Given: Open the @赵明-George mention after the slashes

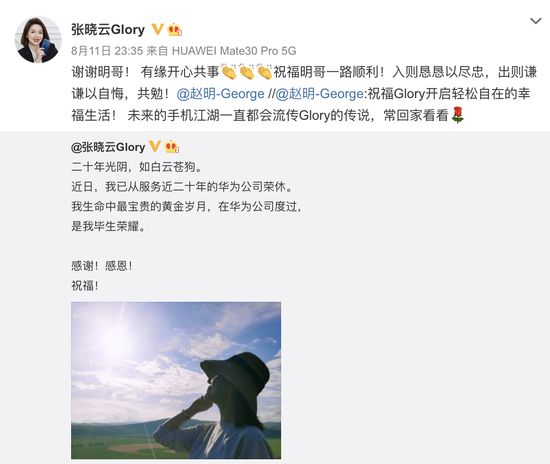Looking at the screenshot, I should tap(319, 94).
